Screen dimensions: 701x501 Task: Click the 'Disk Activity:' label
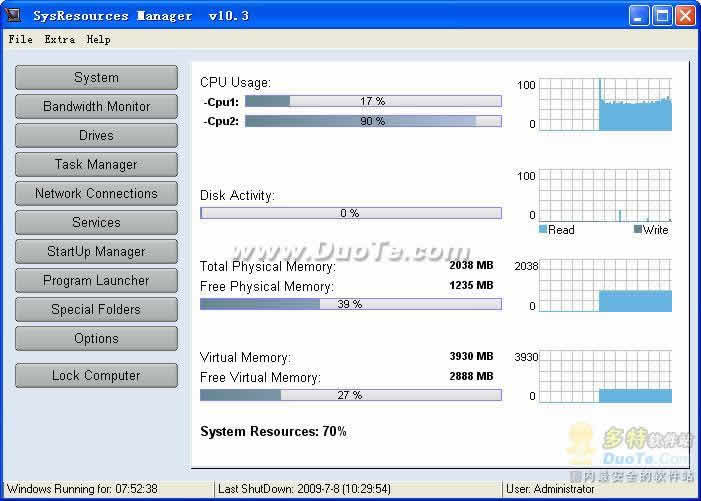(237, 196)
